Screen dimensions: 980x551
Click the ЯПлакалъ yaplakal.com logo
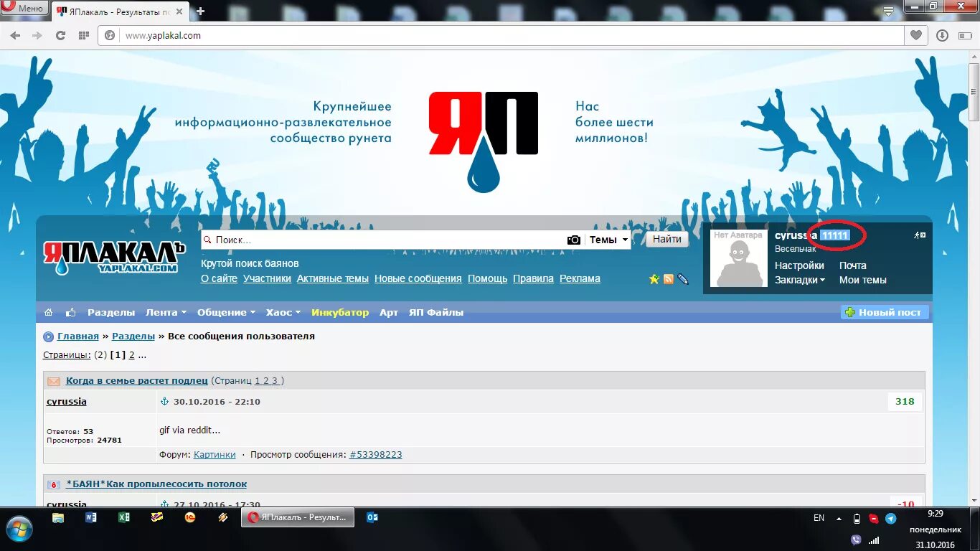(x=115, y=257)
